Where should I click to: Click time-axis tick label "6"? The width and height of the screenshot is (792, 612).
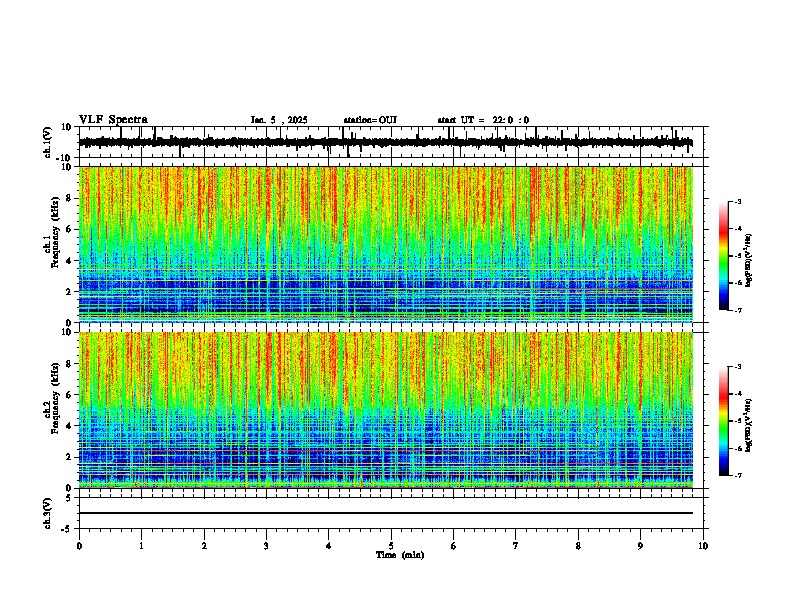(x=454, y=546)
